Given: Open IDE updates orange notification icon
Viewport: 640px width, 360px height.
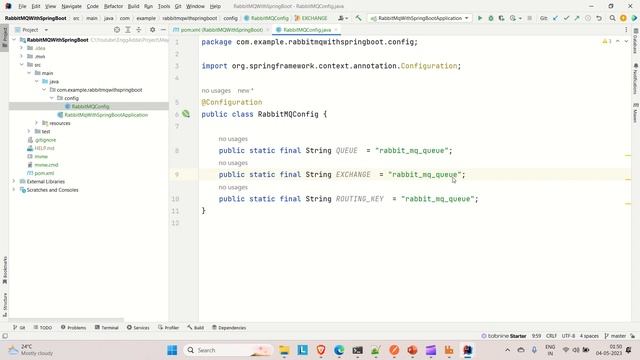Looking at the screenshot, I should 623,18.
